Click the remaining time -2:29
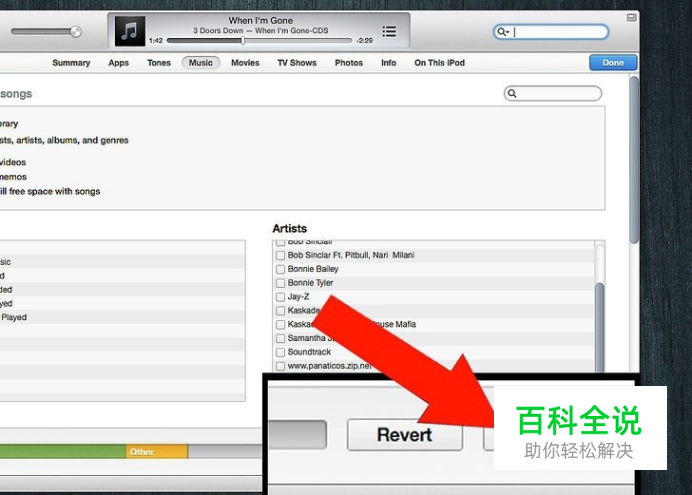The height and width of the screenshot is (495, 692). pyautogui.click(x=365, y=41)
